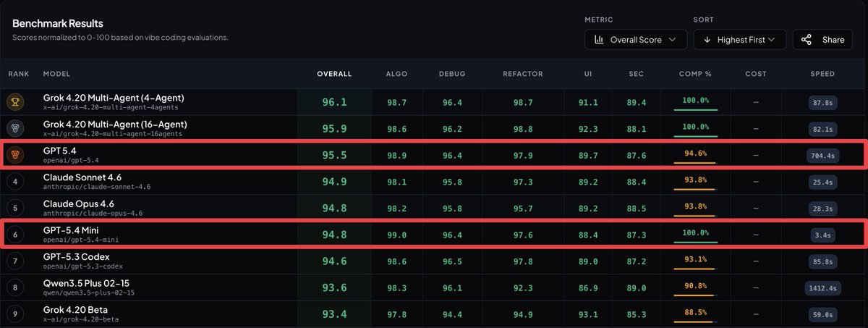Screen dimensions: 868x328
Task: Click the 87.8s speed badge
Action: tap(822, 103)
